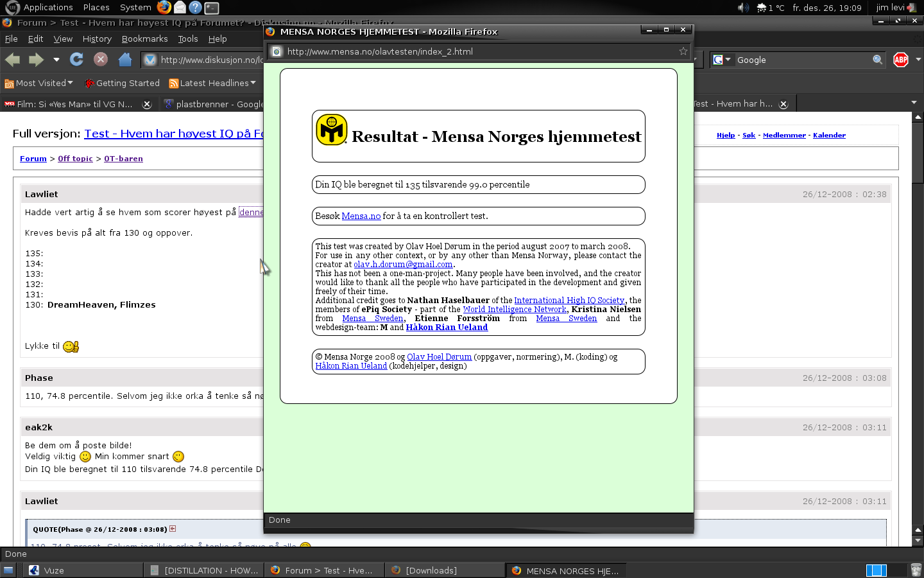Open the bold Håkon Rian Ueland link
The width and height of the screenshot is (924, 578).
tap(447, 328)
